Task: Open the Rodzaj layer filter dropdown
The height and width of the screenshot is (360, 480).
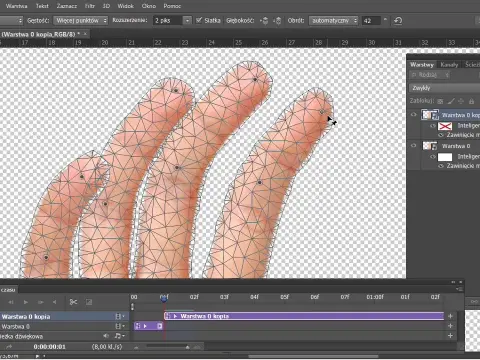Action: click(430, 75)
